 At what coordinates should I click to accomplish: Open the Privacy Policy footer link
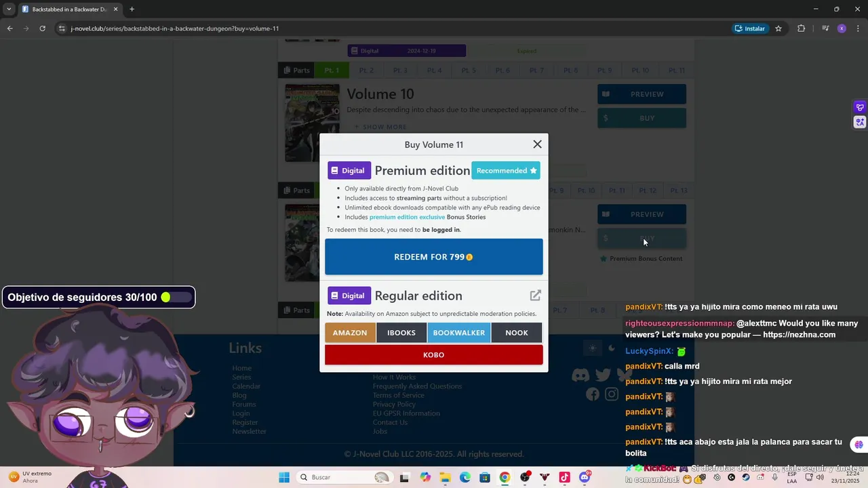394,405
